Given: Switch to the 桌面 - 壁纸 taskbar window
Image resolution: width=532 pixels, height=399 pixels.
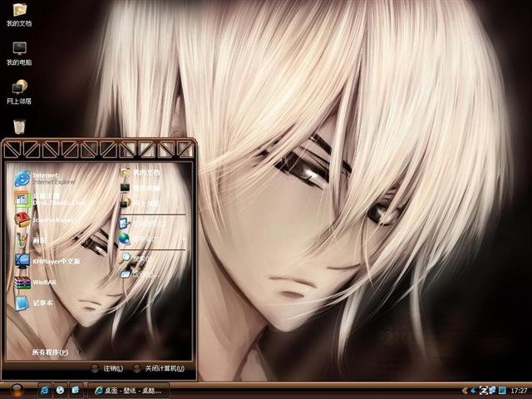Looking at the screenshot, I should tap(129, 391).
